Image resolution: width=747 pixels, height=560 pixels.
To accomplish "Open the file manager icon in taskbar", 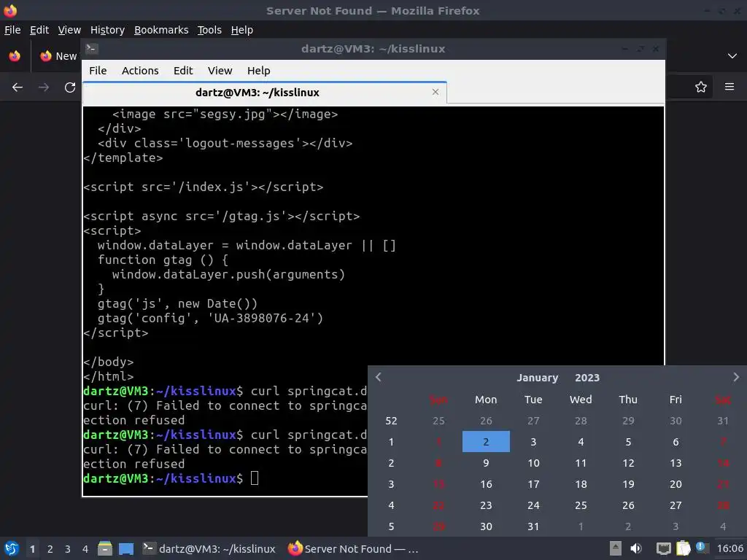I will 104,548.
